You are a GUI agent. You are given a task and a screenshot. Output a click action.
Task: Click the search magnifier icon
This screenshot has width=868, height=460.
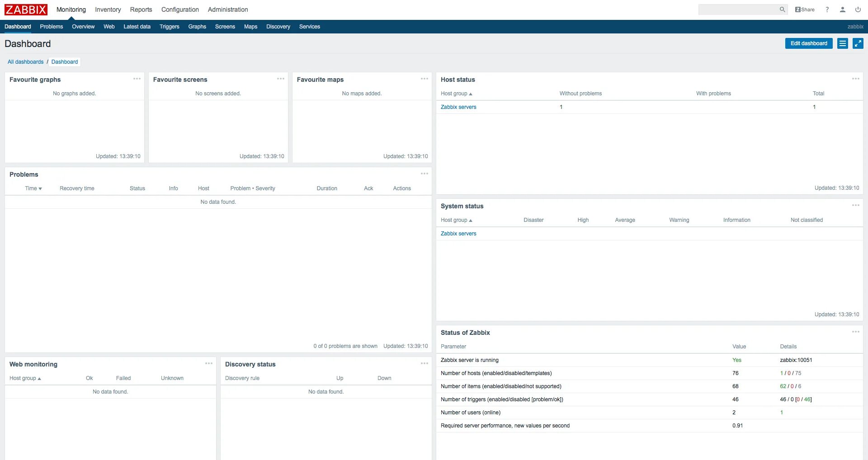(782, 9)
